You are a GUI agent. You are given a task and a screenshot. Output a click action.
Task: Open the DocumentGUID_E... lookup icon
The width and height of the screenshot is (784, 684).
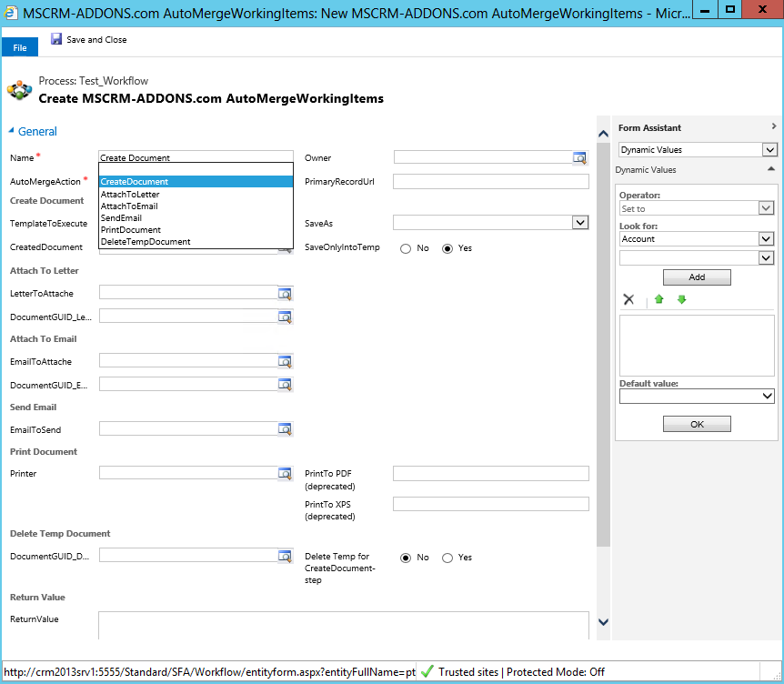coord(285,385)
